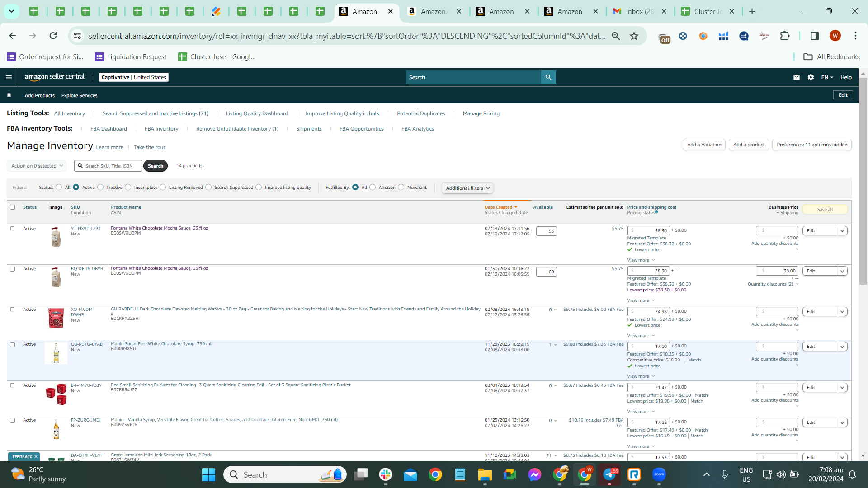Open Zoom from the taskbar
This screenshot has width=868, height=488.
click(659, 475)
